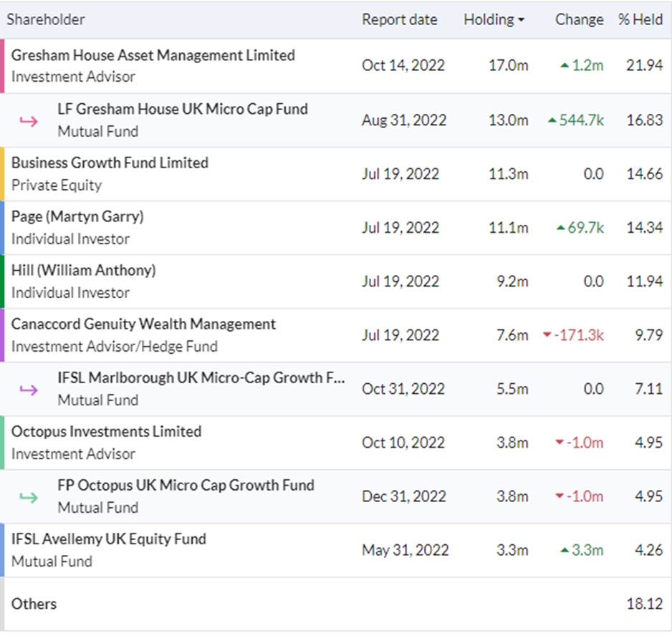Viewport: 672px width, 636px height.
Task: Click the 7.6m holding value
Action: [512, 335]
